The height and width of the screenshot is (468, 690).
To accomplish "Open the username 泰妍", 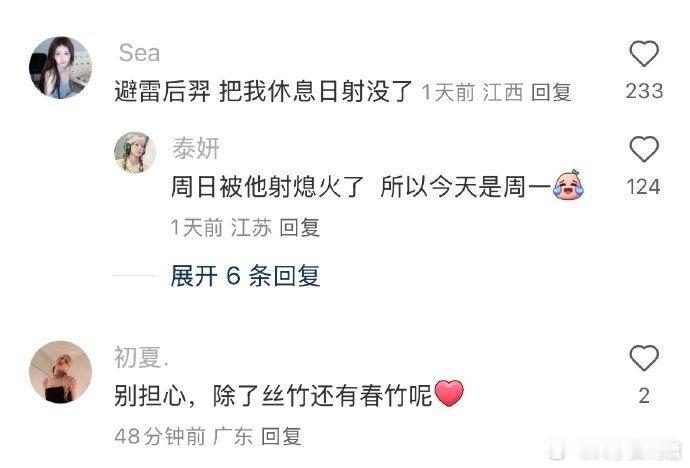I will tap(196, 148).
